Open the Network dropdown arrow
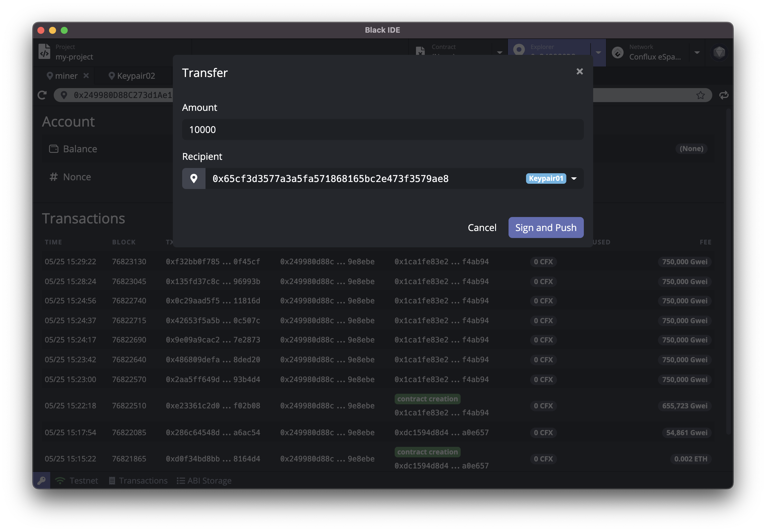The height and width of the screenshot is (532, 766). pyautogui.click(x=697, y=52)
